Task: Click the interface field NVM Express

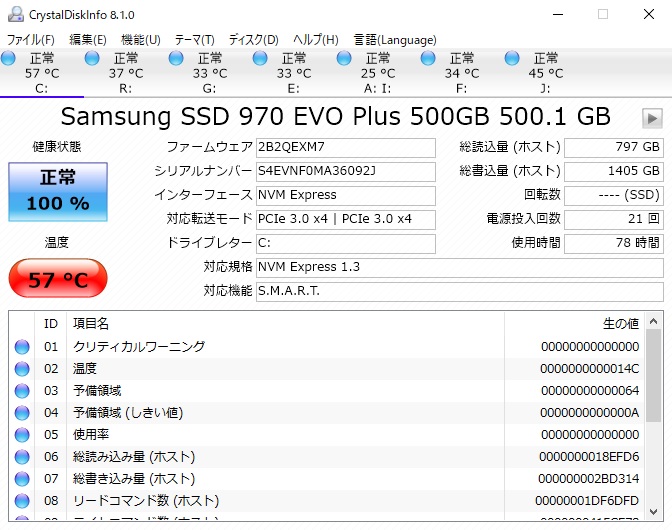Action: tap(345, 195)
